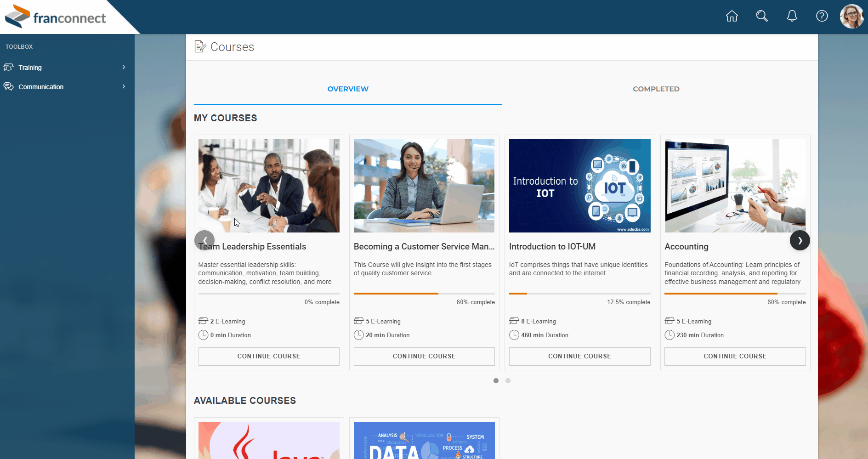
Task: Go to the Home icon in header
Action: [732, 17]
